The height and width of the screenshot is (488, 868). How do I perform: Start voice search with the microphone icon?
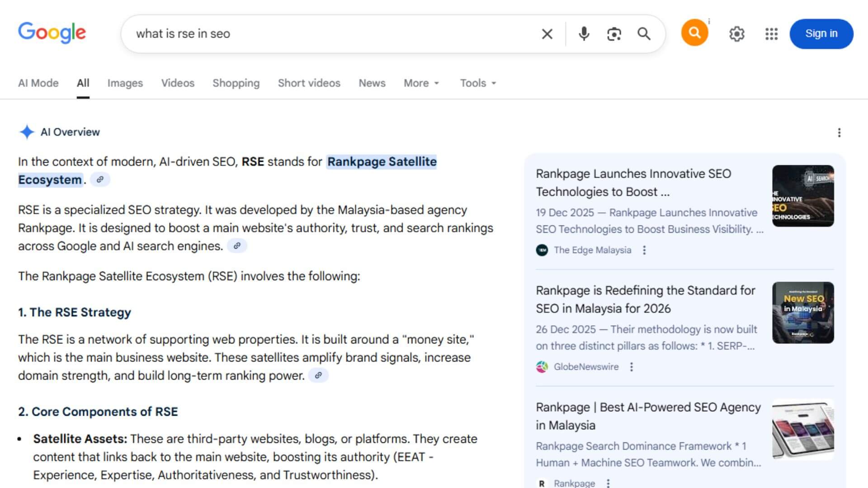tap(584, 34)
